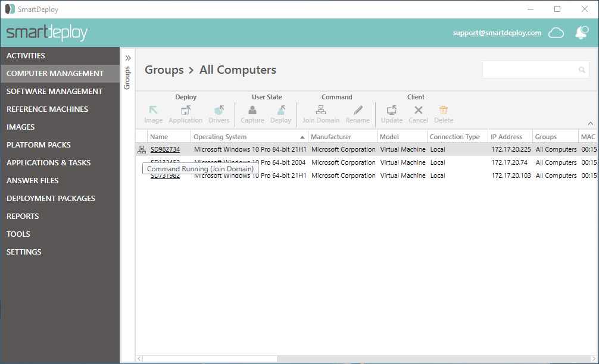Viewport: 599px width, 364px height.
Task: Open the IMAGES section
Action: (20, 127)
